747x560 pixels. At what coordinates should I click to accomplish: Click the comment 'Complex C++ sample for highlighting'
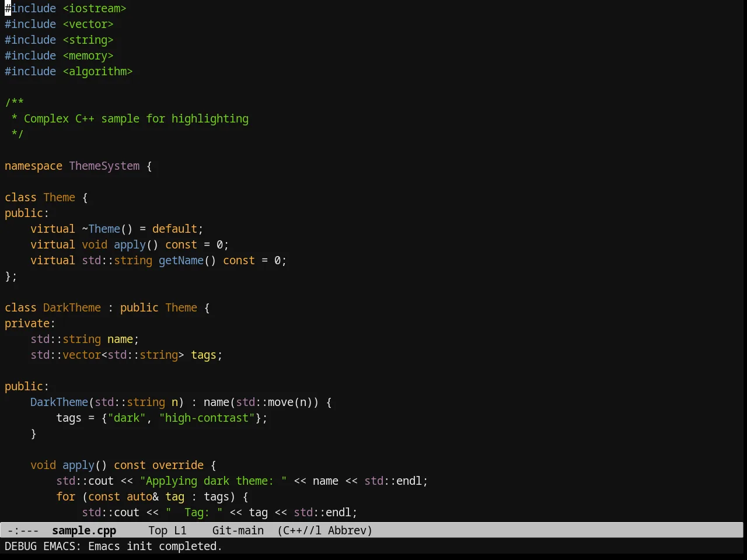tap(136, 118)
